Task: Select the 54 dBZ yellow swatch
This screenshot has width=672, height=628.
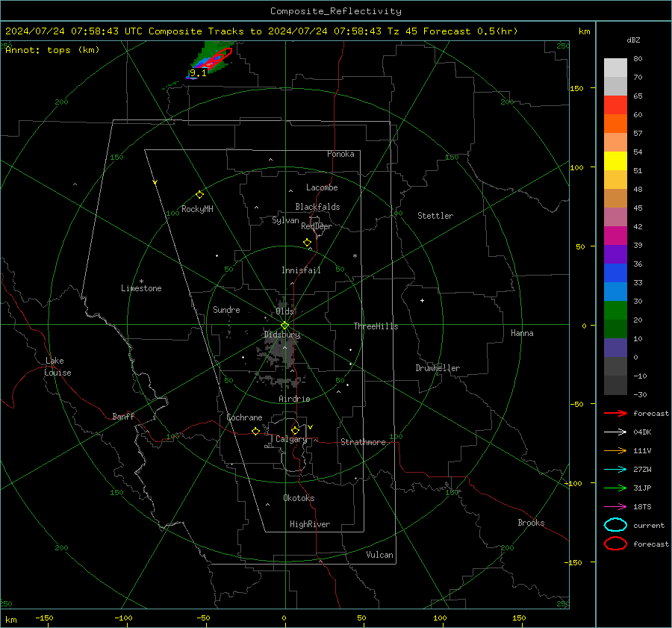Action: tap(615, 161)
